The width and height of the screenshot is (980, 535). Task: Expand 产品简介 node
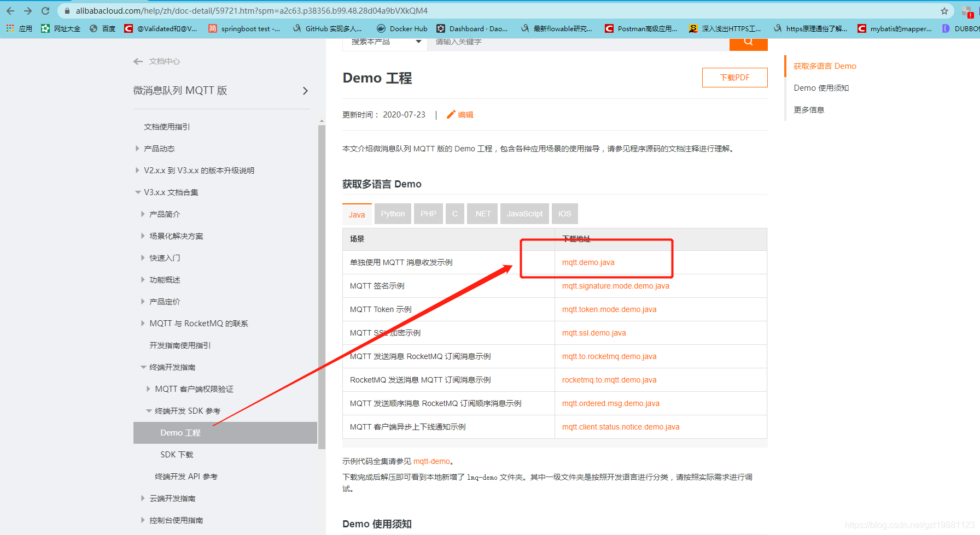pos(143,214)
